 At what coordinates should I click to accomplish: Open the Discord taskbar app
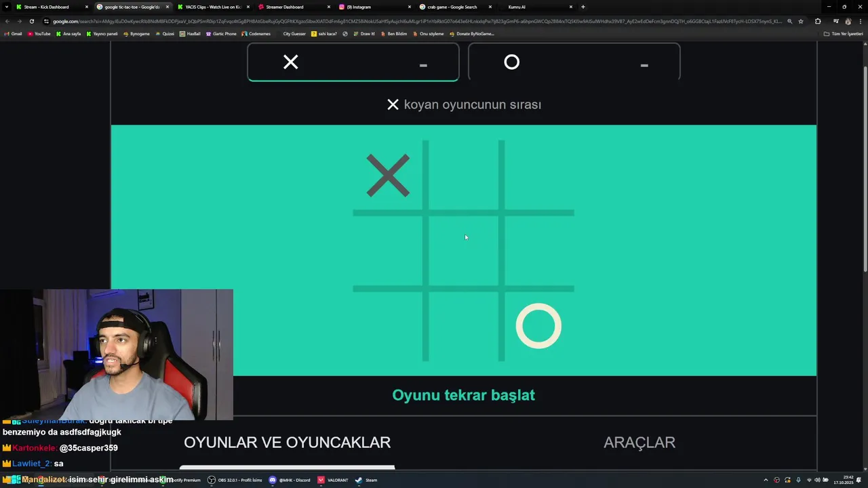coord(290,480)
